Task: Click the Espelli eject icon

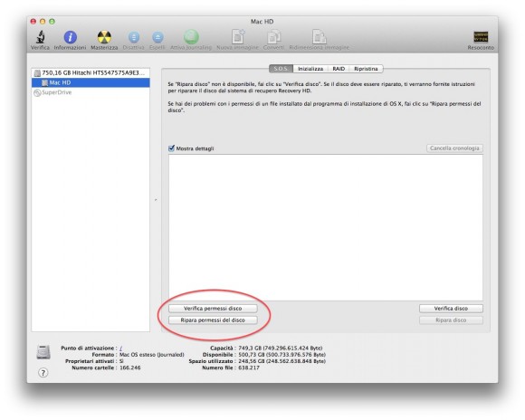Action: click(157, 37)
